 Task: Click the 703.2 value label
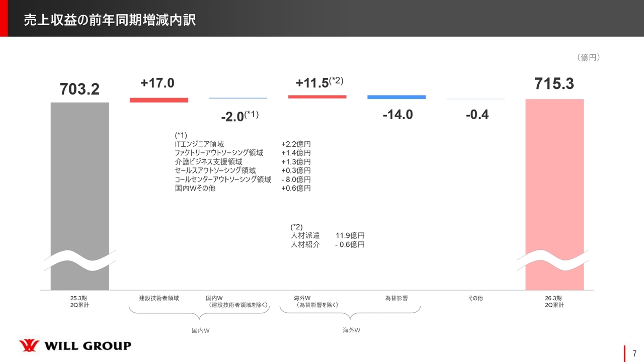[79, 89]
